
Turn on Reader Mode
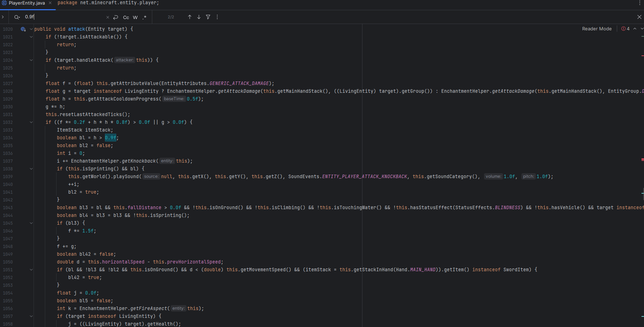597,29
